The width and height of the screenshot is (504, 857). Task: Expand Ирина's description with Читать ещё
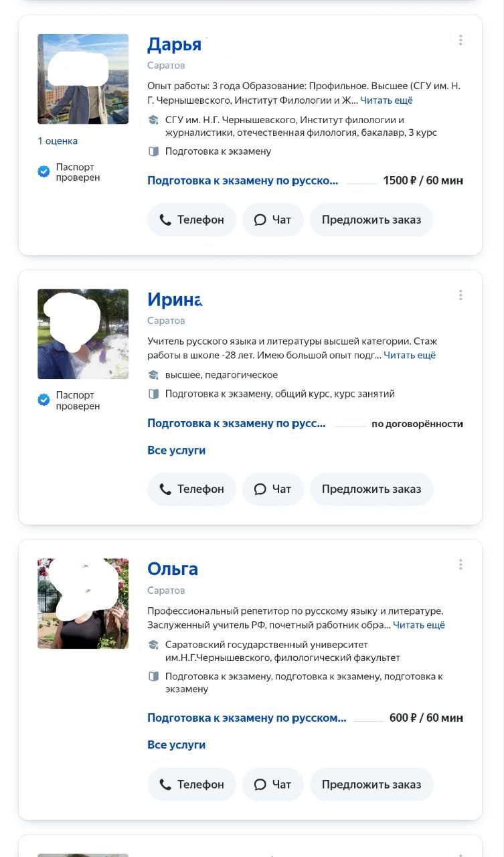(410, 356)
